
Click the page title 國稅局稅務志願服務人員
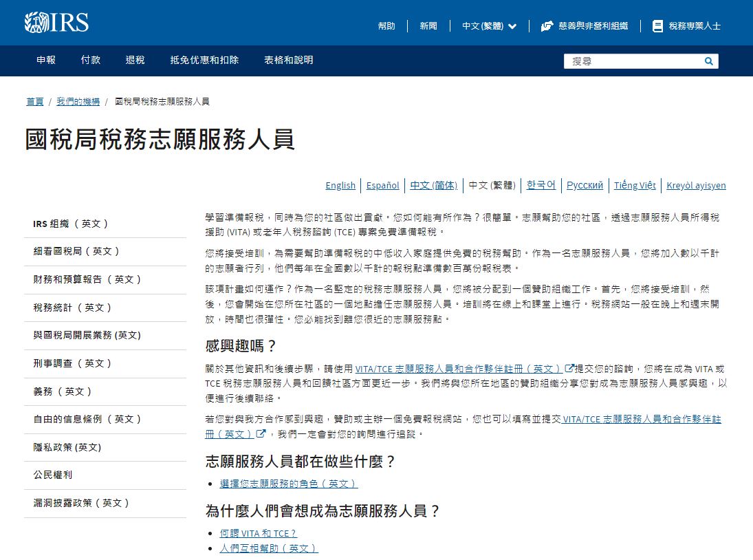pyautogui.click(x=160, y=139)
